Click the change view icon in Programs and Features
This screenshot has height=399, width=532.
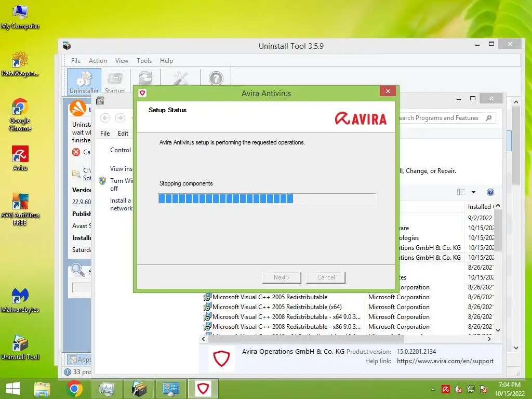pos(461,192)
